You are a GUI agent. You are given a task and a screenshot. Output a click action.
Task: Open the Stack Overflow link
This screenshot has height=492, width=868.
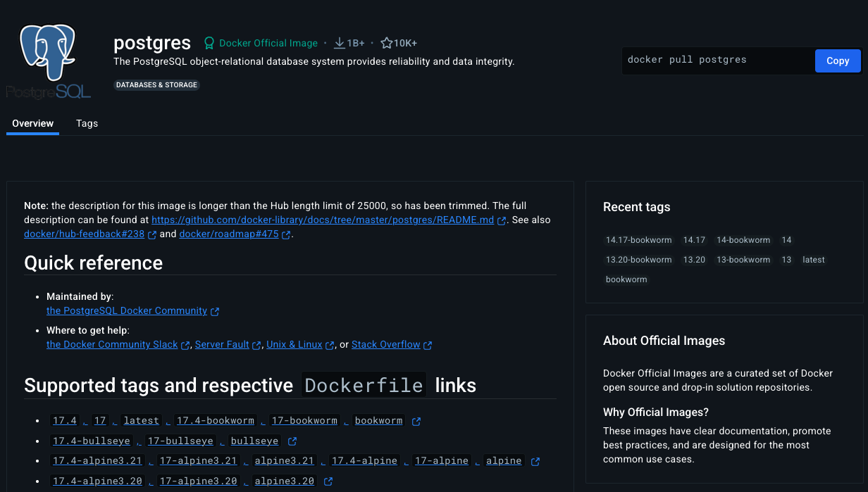386,344
